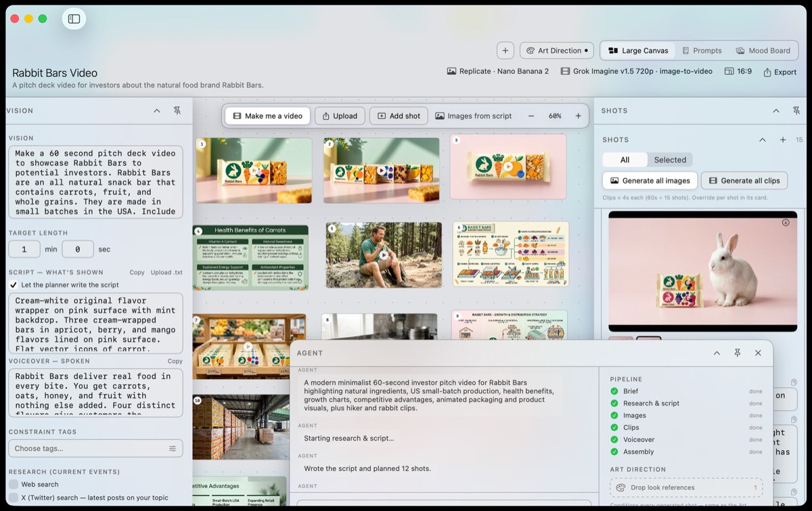This screenshot has height=511, width=812.
Task: Toggle the sidebar panel icon
Action: [74, 19]
